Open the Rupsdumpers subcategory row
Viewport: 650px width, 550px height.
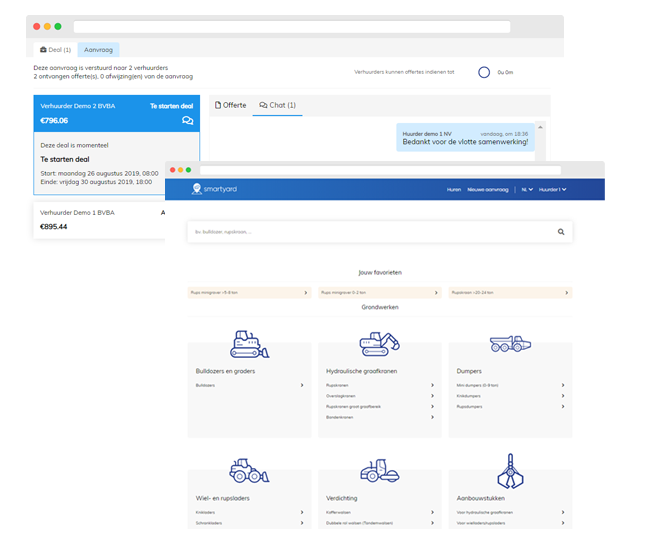pos(510,407)
